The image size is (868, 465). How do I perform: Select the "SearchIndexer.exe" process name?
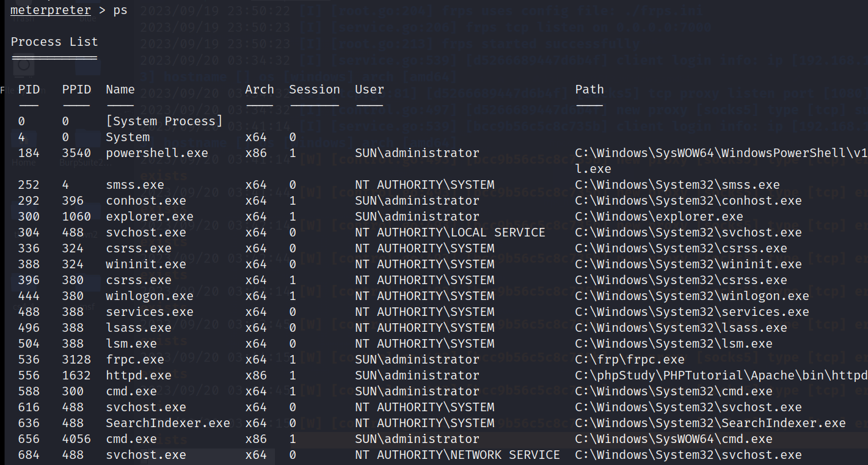tap(168, 423)
